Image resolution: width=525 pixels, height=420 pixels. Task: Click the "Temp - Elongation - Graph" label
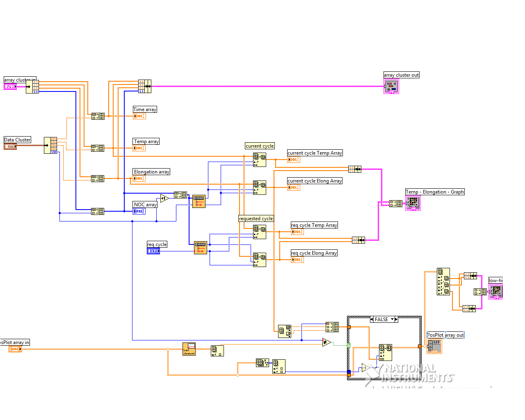(x=435, y=192)
